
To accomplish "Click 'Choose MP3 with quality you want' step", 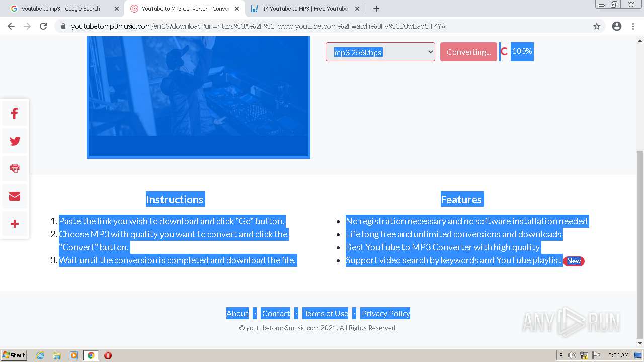I will [174, 240].
